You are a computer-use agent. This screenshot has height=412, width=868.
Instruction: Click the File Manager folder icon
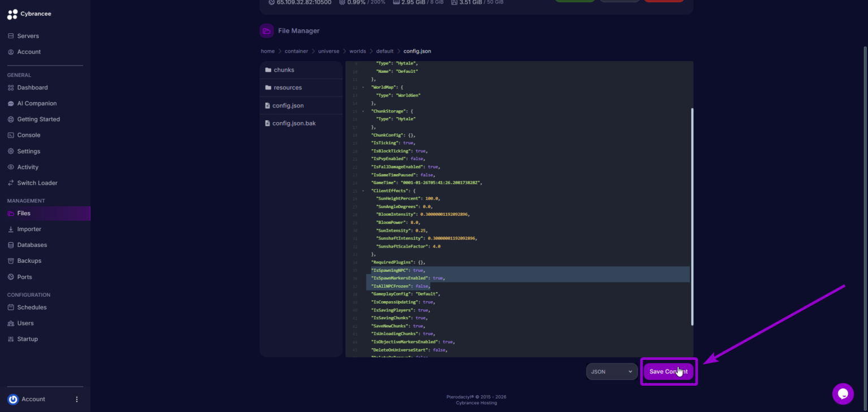[x=266, y=31]
